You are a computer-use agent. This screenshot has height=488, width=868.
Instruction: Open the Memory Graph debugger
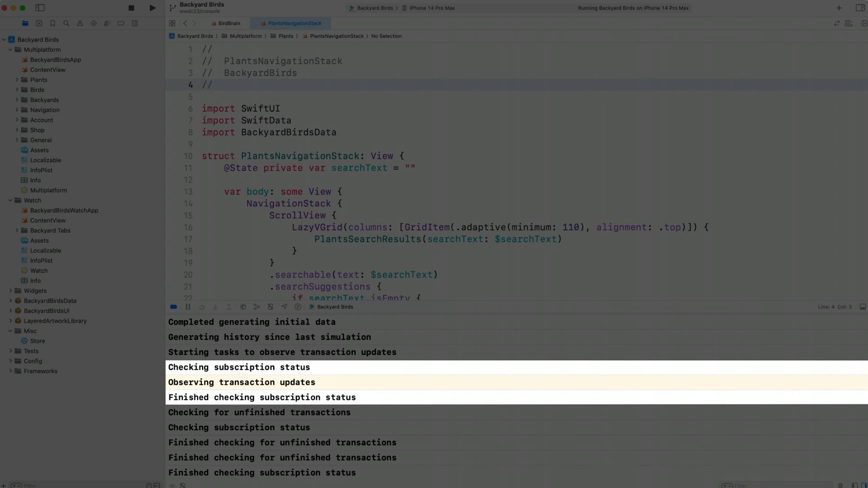click(257, 307)
